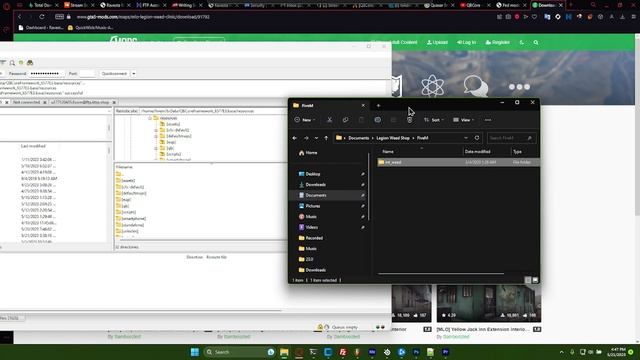
Task: Open the See more ellipsis in File Explorer
Action: coord(488,120)
